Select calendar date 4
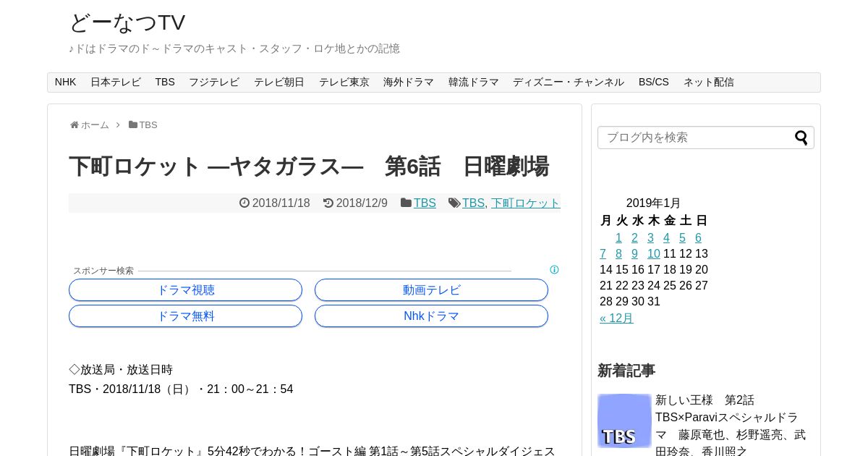Viewport: 868px width, 456px height. click(x=666, y=238)
